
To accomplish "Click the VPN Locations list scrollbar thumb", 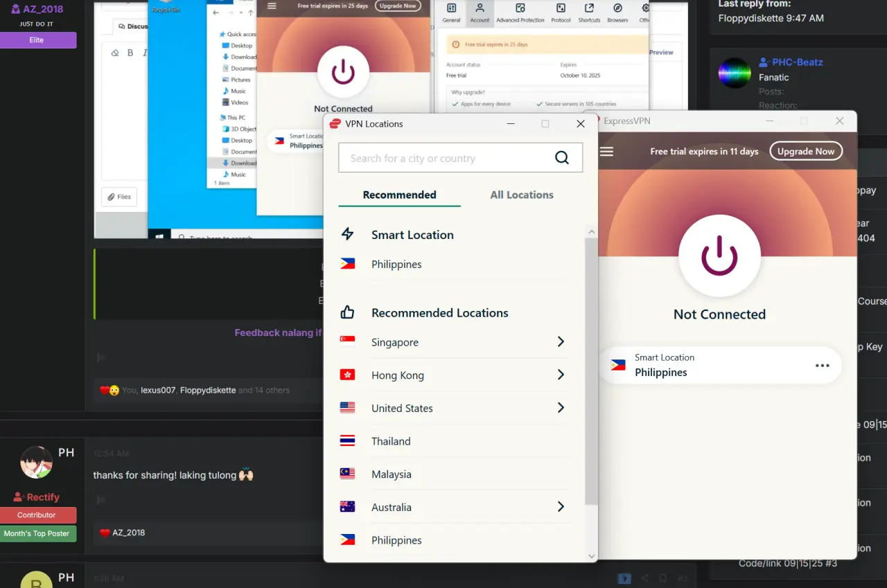I will [x=591, y=371].
